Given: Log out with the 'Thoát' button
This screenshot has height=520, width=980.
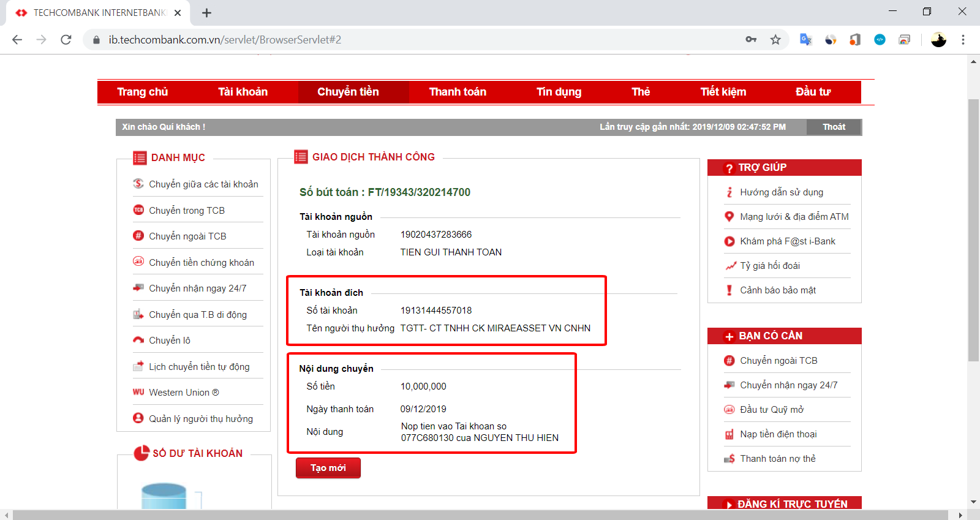Looking at the screenshot, I should click(834, 127).
